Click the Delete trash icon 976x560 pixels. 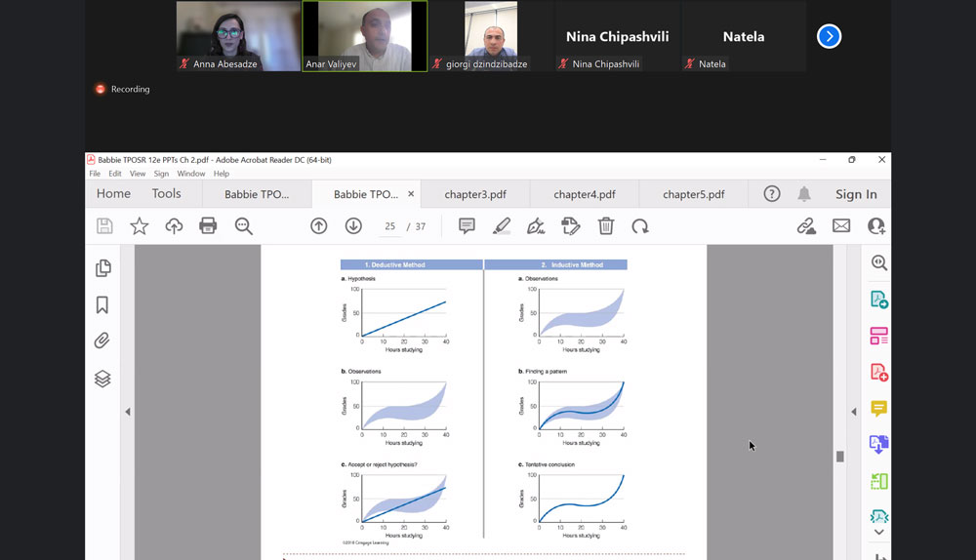pyautogui.click(x=605, y=226)
